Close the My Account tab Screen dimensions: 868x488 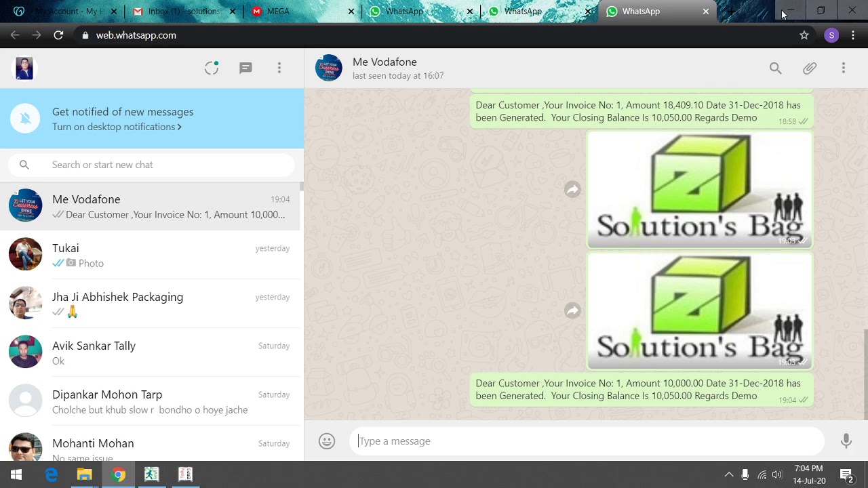pos(113,12)
